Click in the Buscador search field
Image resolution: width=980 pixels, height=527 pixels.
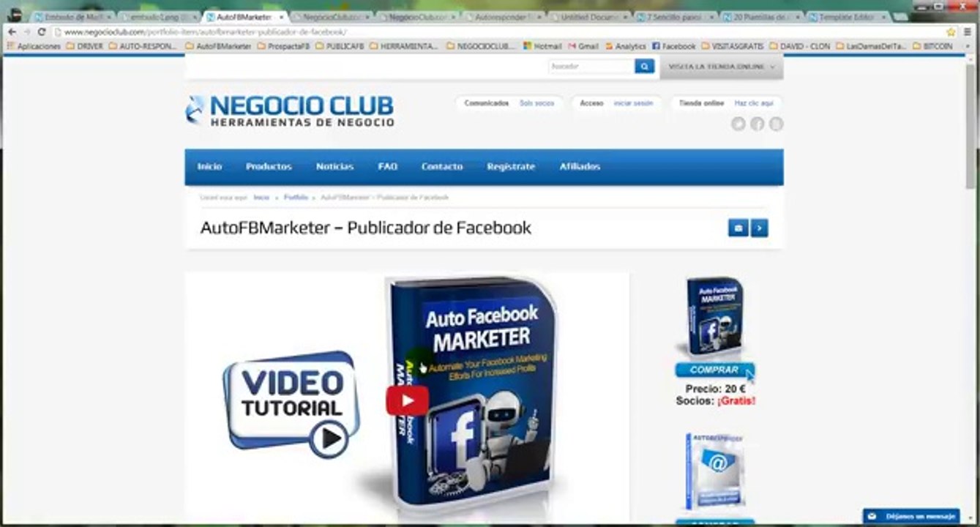[x=591, y=67]
